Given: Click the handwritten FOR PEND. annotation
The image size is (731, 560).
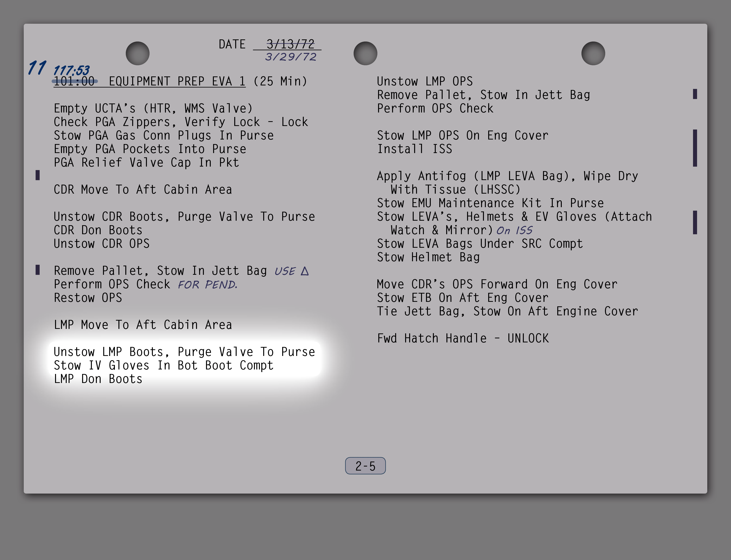Looking at the screenshot, I should (207, 285).
